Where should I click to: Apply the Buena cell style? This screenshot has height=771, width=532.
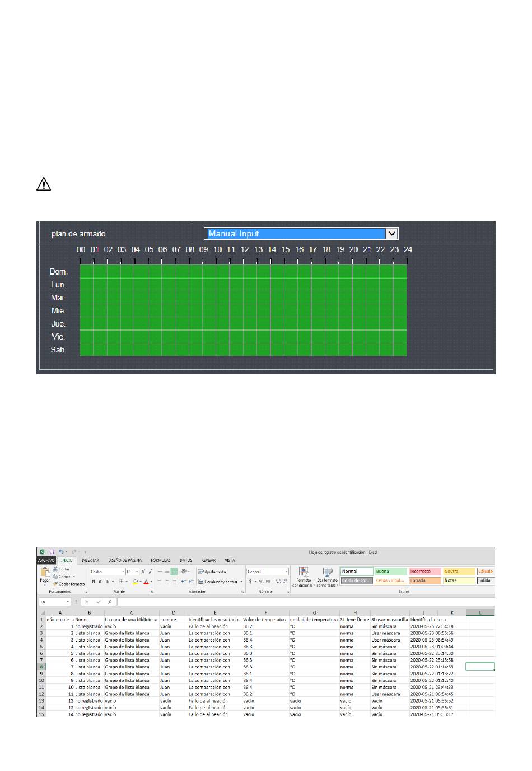click(391, 572)
